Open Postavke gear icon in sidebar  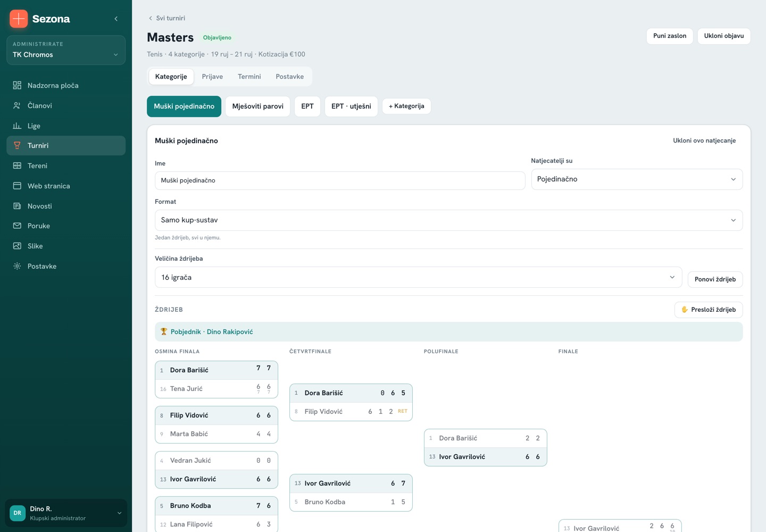pos(17,266)
